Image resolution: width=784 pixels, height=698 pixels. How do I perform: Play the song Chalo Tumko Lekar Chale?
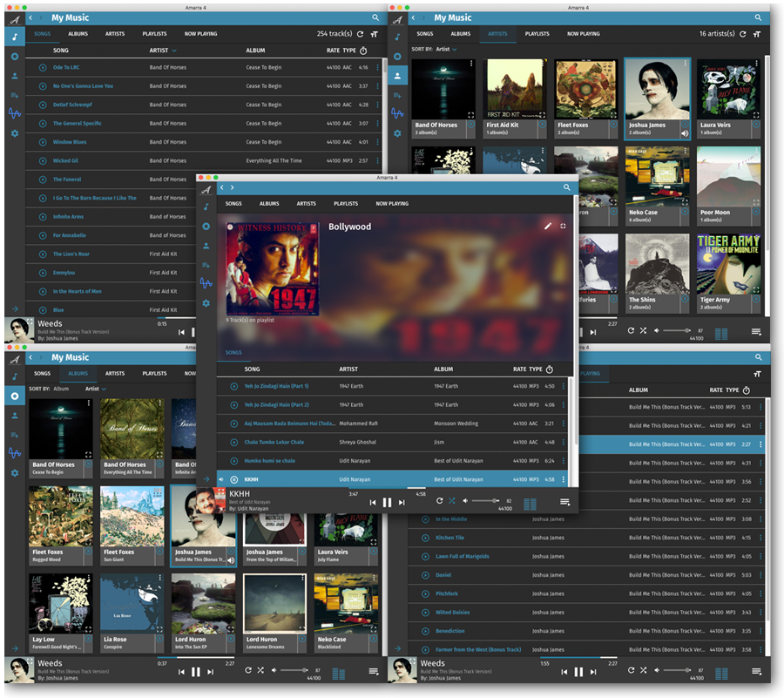[x=234, y=442]
